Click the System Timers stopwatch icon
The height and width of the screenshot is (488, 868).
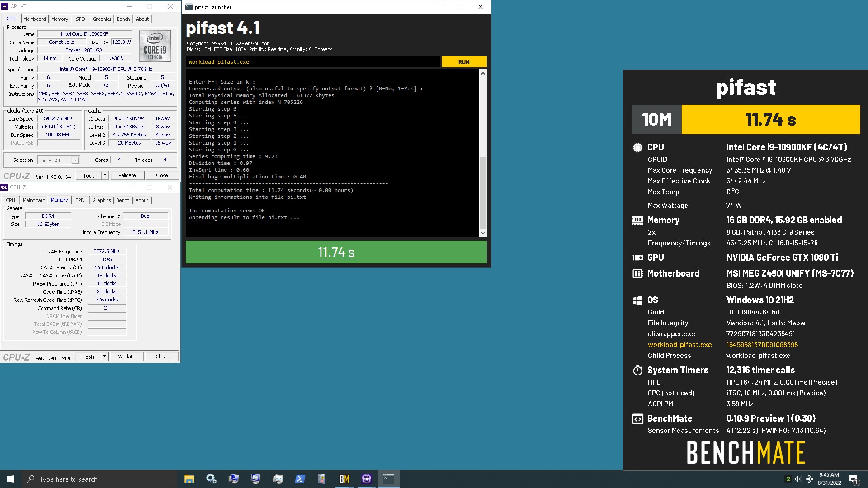637,371
